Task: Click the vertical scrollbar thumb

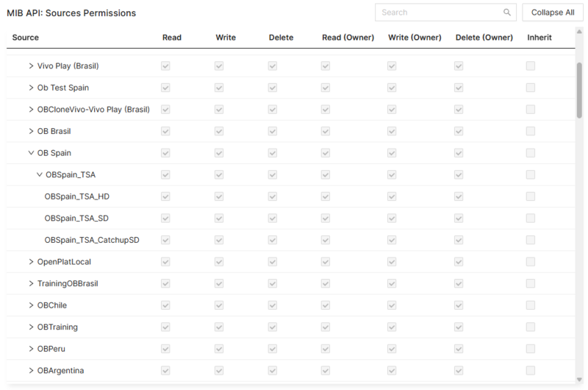Action: point(579,90)
